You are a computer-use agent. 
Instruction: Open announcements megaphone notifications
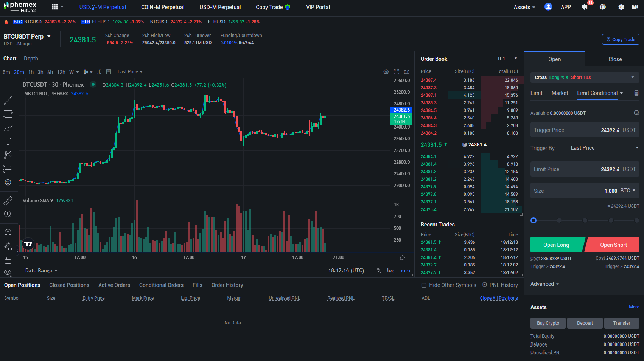click(x=585, y=7)
